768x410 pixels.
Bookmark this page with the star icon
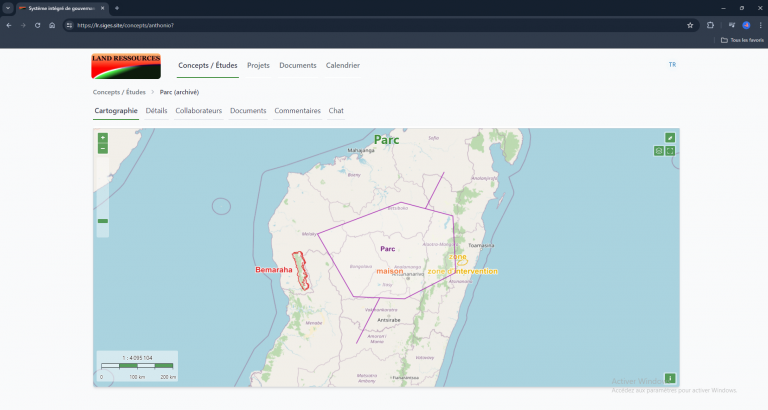point(690,25)
